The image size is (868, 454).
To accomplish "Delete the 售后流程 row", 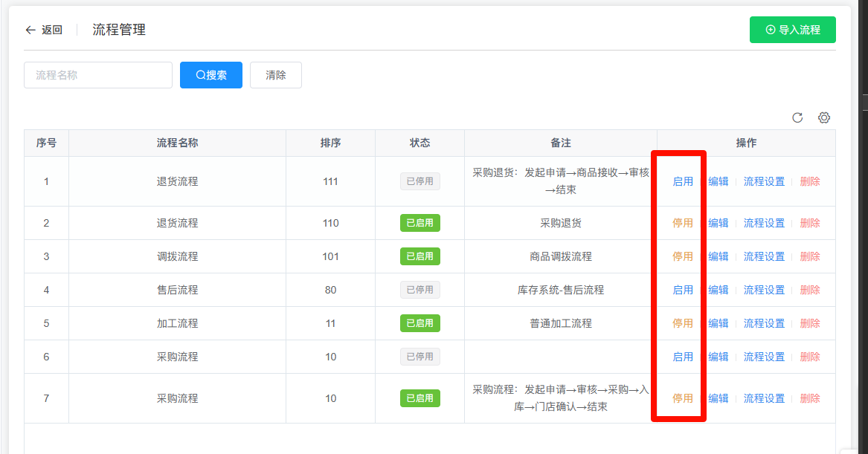I will 810,290.
